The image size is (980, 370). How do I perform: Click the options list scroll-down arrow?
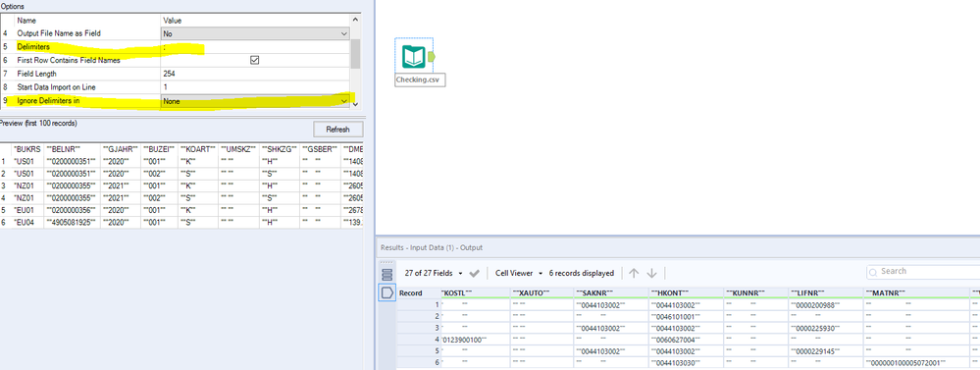355,104
